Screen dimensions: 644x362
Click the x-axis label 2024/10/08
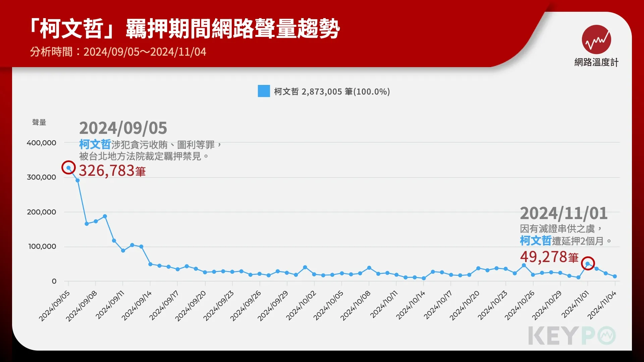(356, 306)
